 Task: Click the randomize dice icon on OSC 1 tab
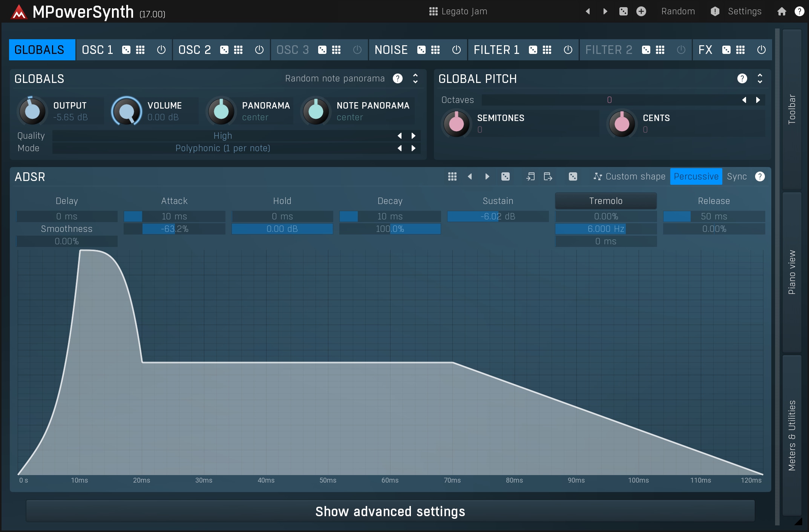(126, 49)
